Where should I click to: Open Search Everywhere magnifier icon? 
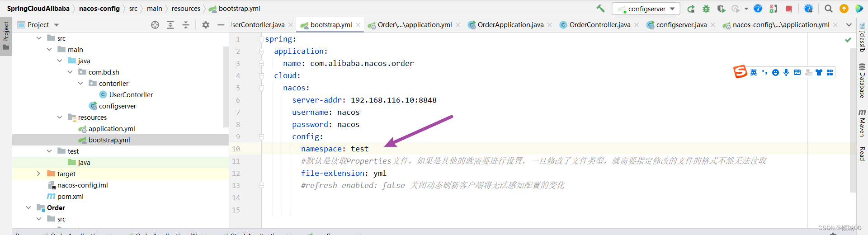tap(828, 9)
